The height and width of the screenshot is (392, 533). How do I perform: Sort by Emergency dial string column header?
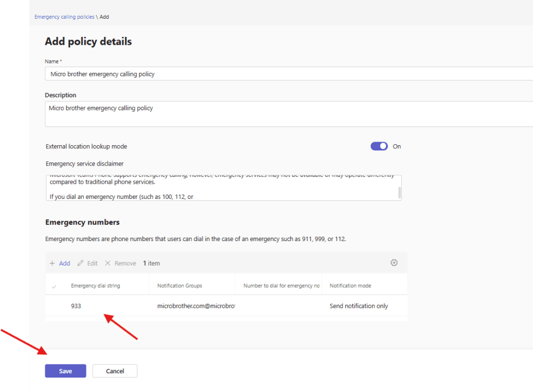coord(95,286)
